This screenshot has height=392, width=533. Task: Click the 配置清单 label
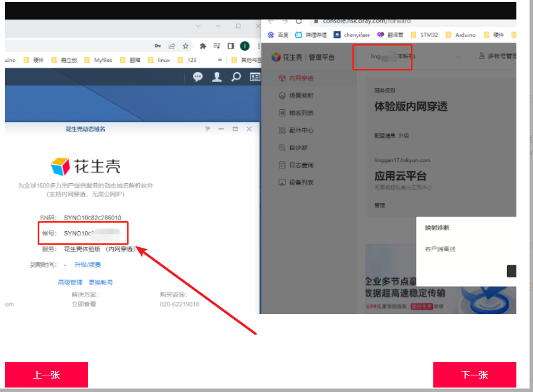tap(385, 135)
